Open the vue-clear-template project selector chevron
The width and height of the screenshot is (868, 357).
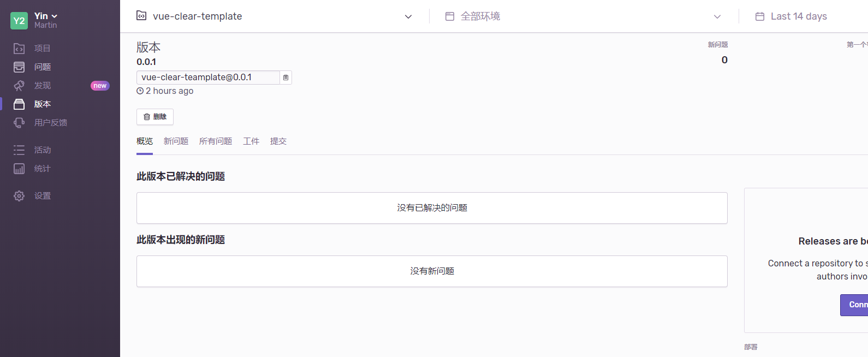click(408, 16)
